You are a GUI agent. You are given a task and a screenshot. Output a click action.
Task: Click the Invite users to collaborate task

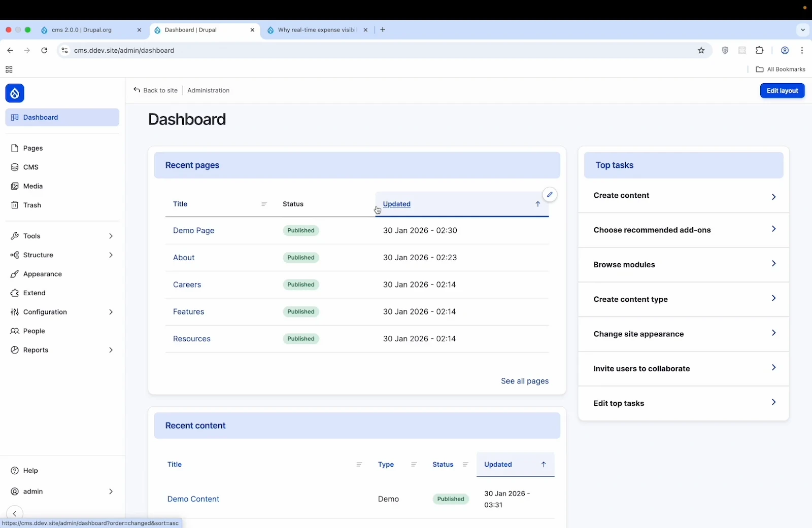pyautogui.click(x=684, y=369)
